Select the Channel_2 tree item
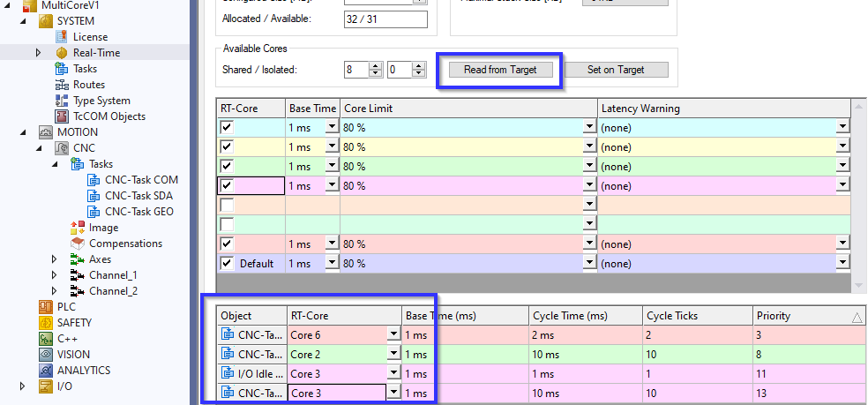 click(114, 291)
